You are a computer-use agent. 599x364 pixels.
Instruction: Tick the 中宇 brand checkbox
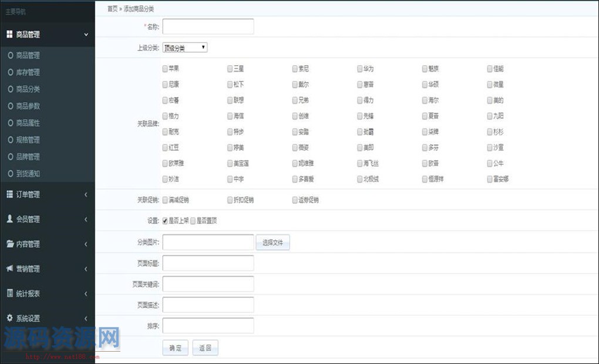pos(230,179)
